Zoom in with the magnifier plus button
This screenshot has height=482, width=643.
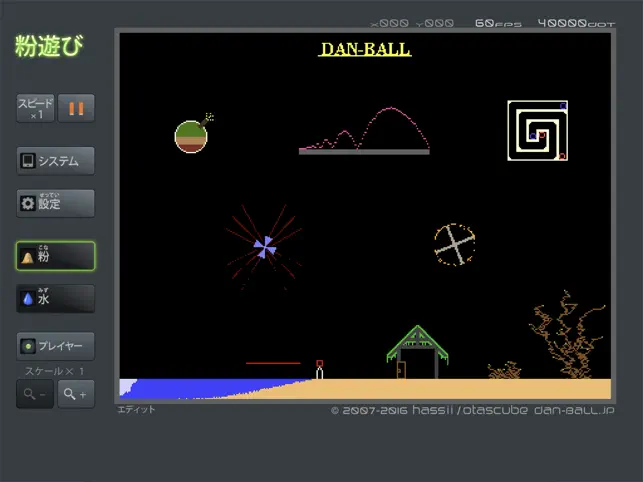76,394
